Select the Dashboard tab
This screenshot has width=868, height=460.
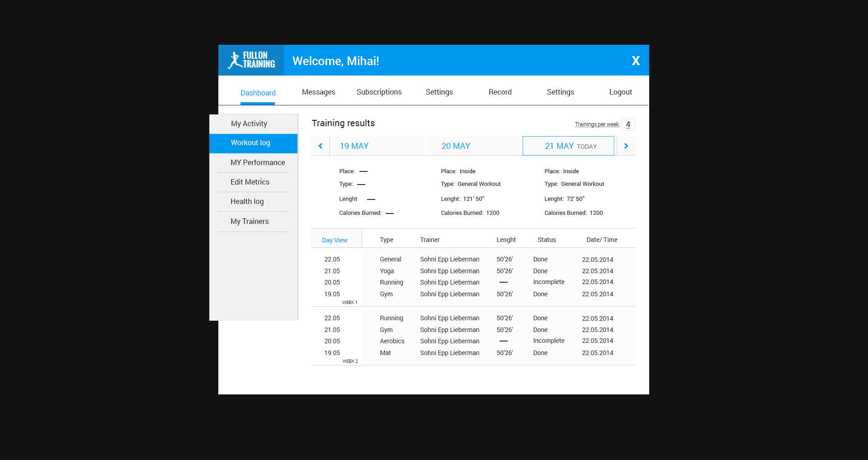tap(258, 93)
